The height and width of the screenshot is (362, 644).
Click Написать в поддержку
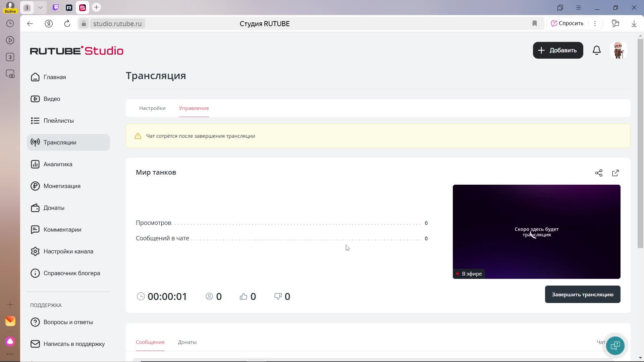coord(68,344)
